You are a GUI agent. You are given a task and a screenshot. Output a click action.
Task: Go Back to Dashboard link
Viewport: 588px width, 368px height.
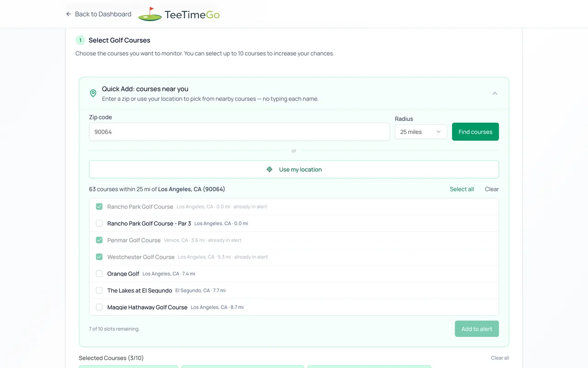99,14
